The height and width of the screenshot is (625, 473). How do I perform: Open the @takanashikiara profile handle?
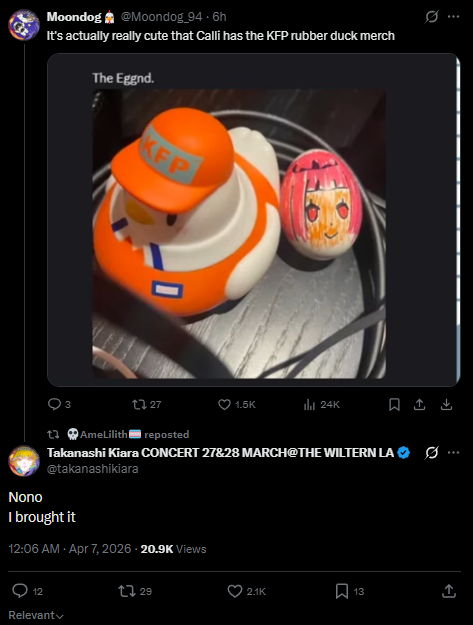92,469
